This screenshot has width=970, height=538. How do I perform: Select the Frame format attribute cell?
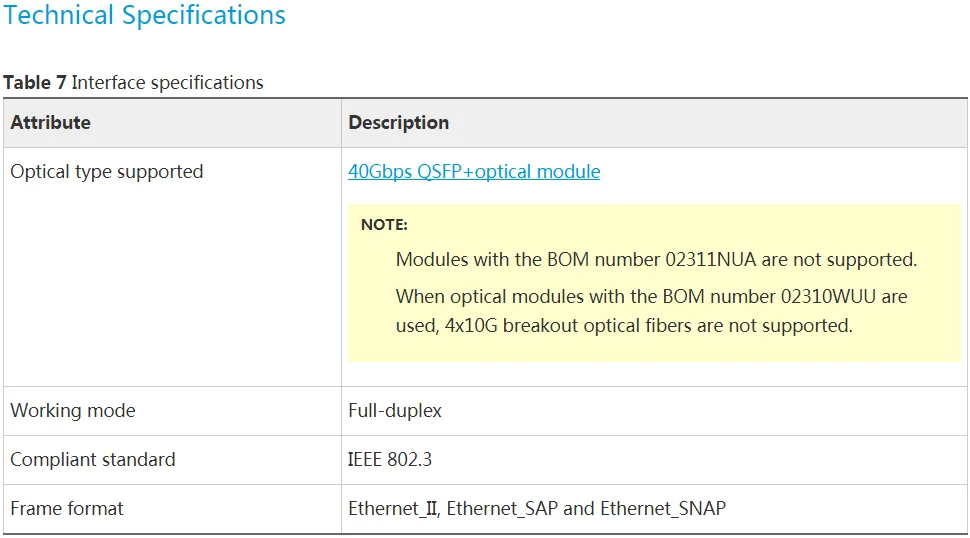click(172, 509)
